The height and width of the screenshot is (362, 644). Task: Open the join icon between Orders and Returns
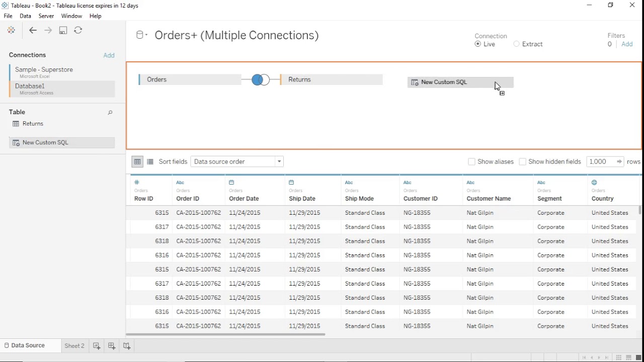click(261, 79)
